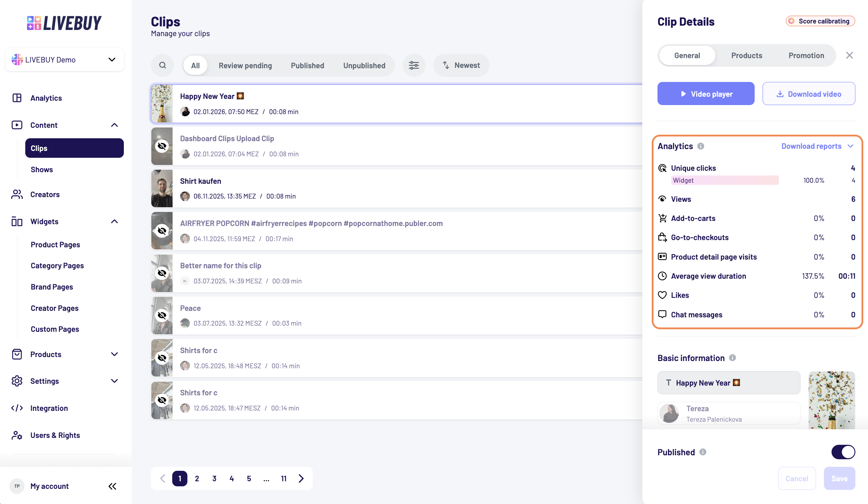Click the Likes heart icon

click(x=662, y=295)
